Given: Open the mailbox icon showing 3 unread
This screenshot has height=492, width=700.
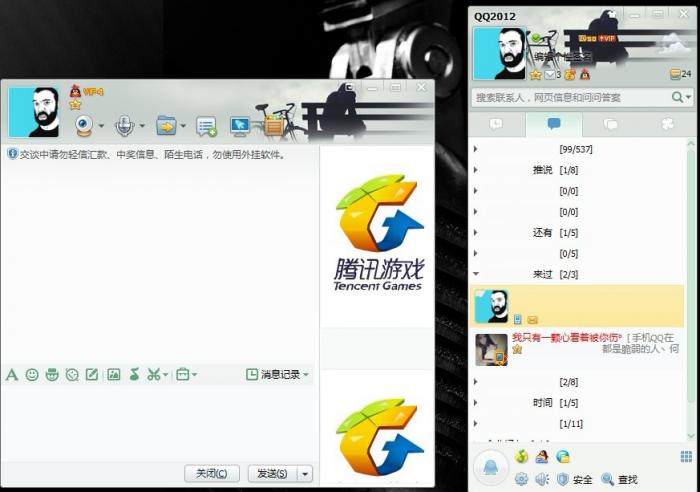Looking at the screenshot, I should point(552,75).
